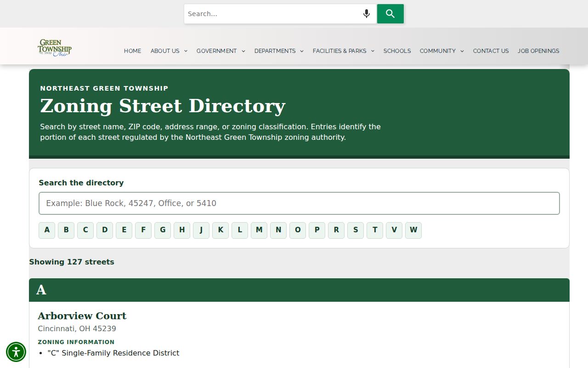Jump to letter F streets
Image resolution: width=588 pixels, height=368 pixels.
(x=143, y=230)
